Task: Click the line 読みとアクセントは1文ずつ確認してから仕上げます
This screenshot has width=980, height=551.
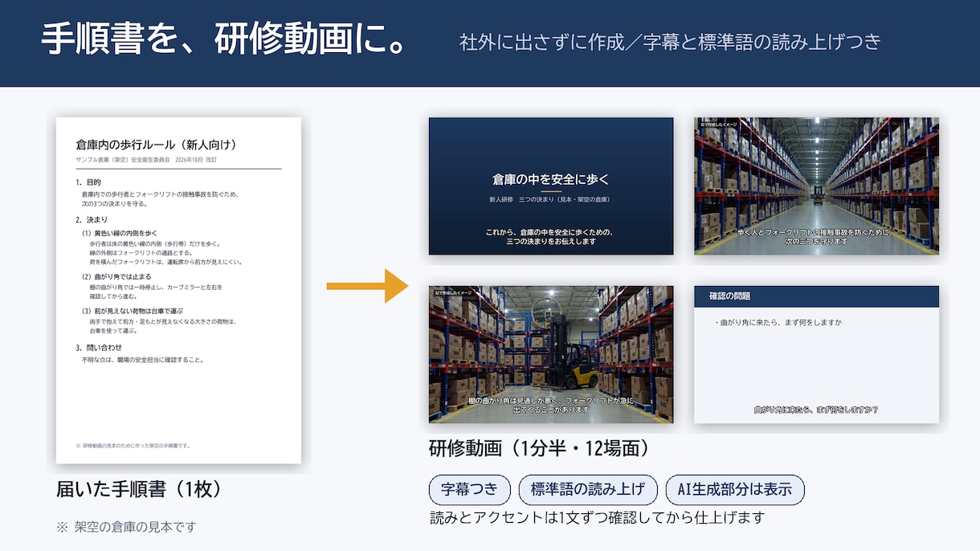Action: pos(597,517)
